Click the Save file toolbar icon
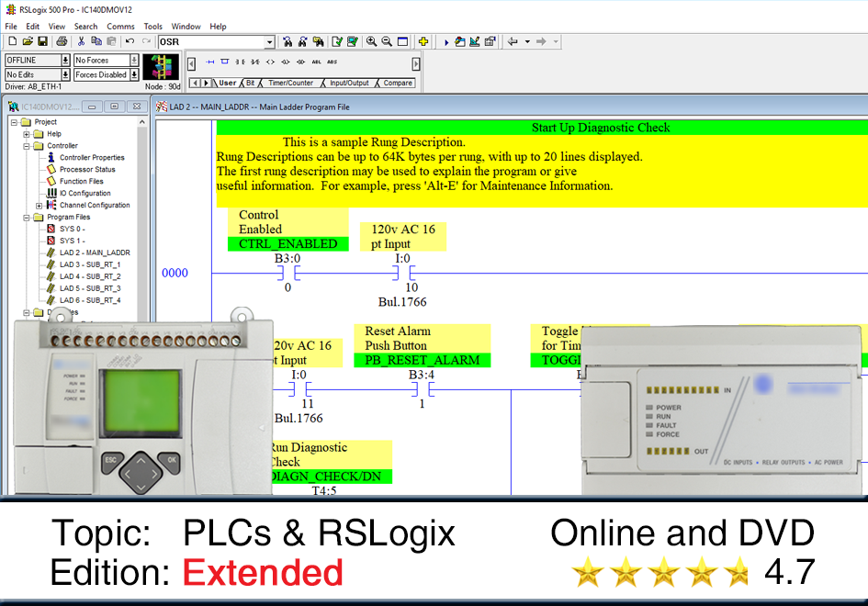Image resolution: width=868 pixels, height=606 pixels. click(42, 41)
